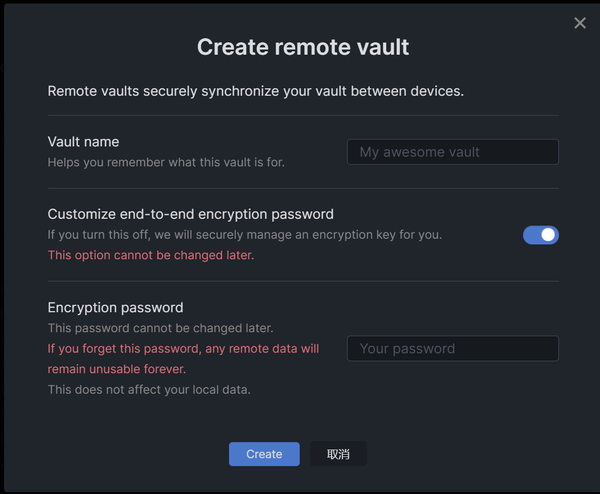Close the Create remote vault dialog
Image resolution: width=600 pixels, height=494 pixels.
(580, 23)
